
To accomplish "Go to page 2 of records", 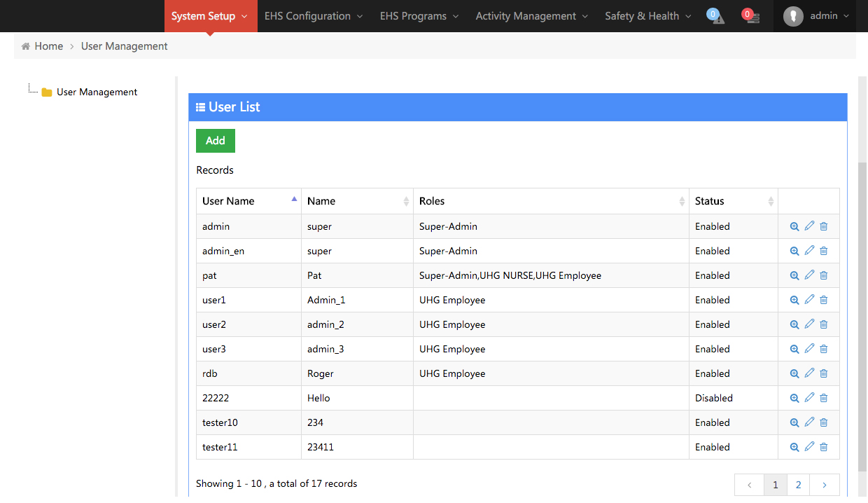I will click(798, 485).
